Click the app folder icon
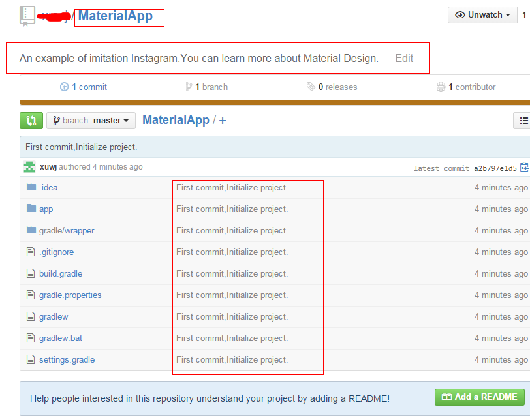530x420 pixels. [31, 208]
